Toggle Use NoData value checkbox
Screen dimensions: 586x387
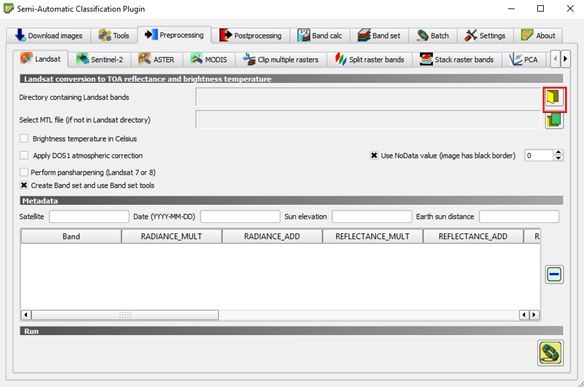[374, 155]
